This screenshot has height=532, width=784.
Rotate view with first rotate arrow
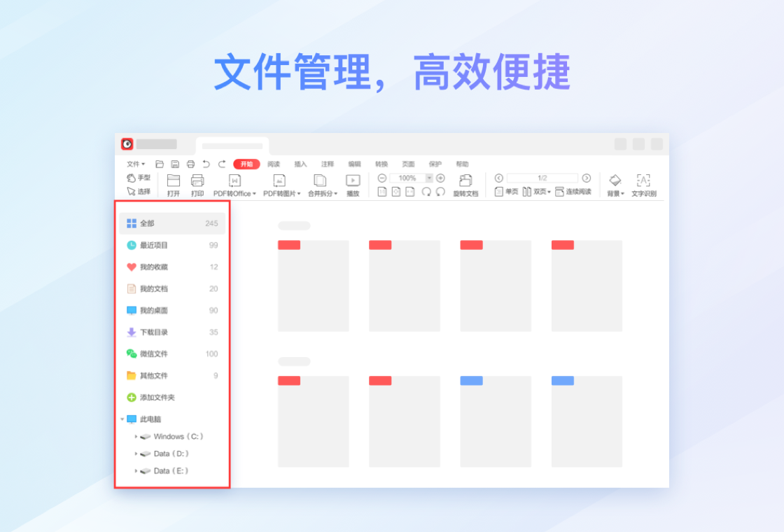[x=426, y=192]
